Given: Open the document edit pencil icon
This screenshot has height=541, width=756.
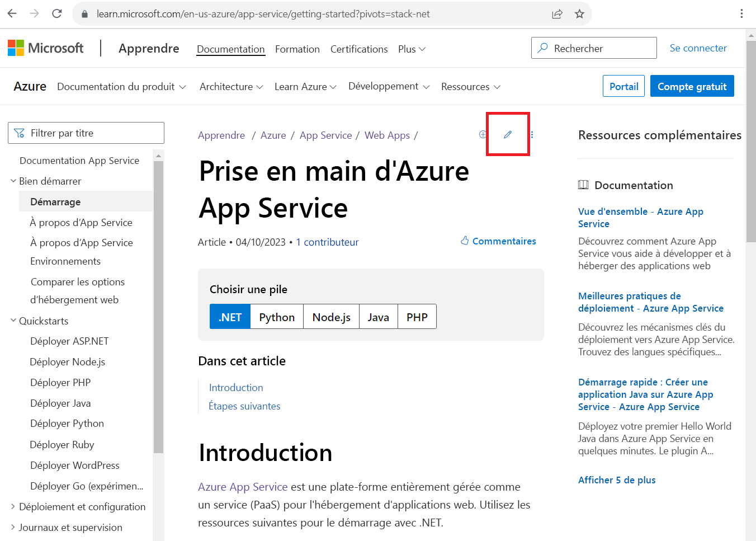Looking at the screenshot, I should point(507,134).
